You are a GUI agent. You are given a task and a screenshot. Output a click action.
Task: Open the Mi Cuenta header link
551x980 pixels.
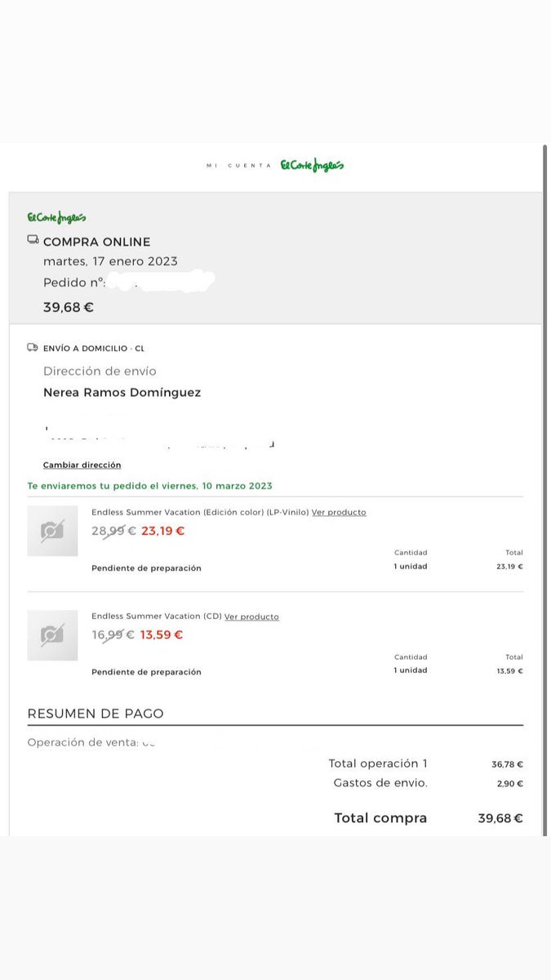[238, 166]
